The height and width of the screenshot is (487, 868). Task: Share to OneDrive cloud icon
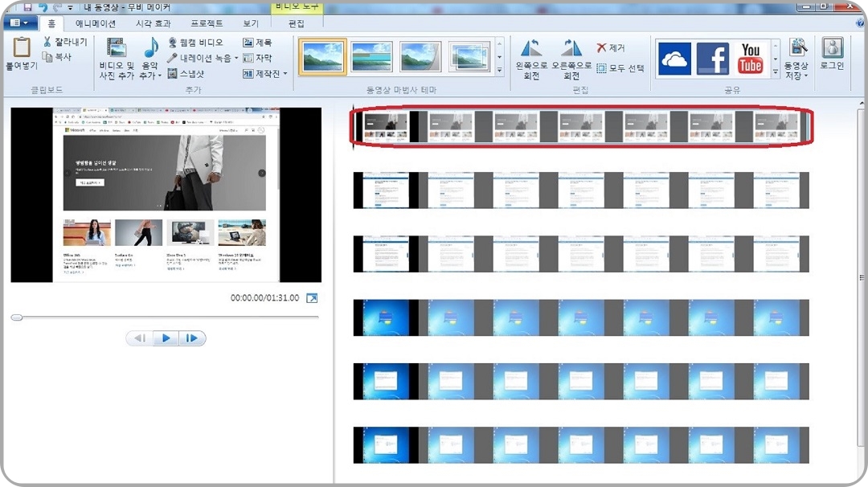(674, 59)
